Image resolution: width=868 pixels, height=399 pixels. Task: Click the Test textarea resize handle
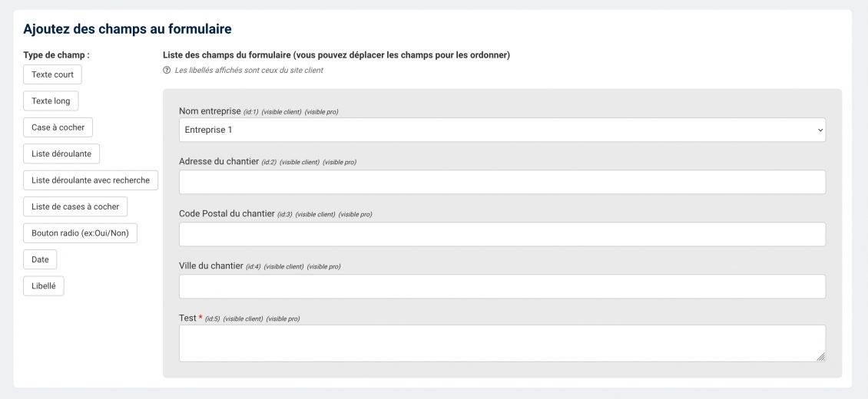click(x=820, y=356)
